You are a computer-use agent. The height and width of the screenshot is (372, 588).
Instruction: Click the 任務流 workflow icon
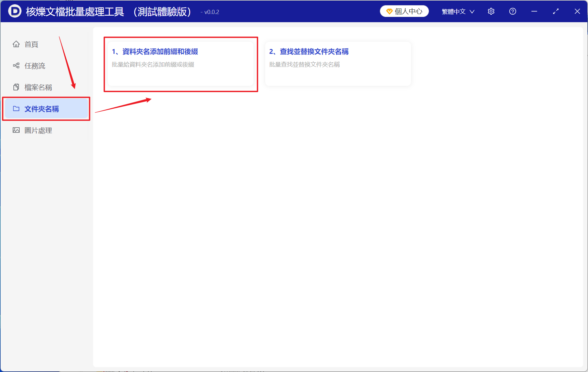(x=16, y=66)
